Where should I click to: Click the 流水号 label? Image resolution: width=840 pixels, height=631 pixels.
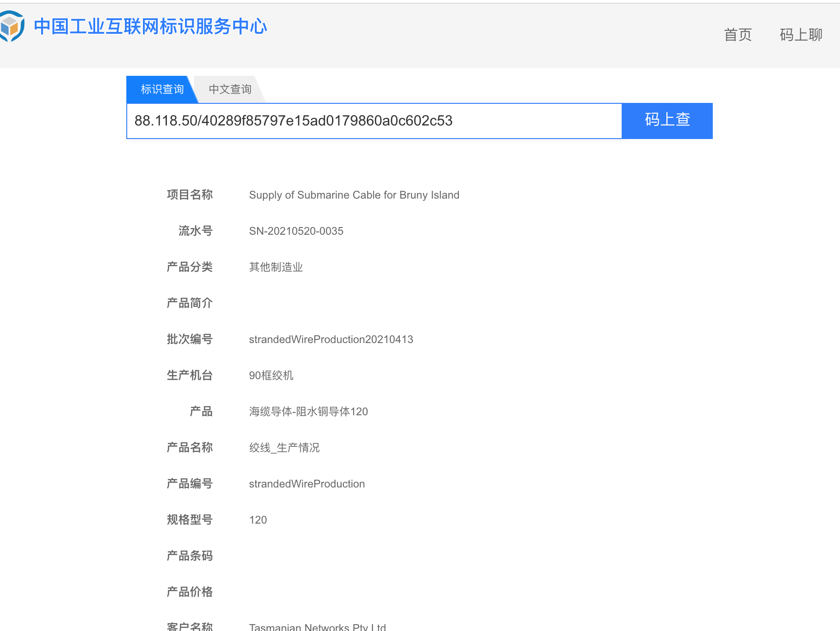coord(195,231)
